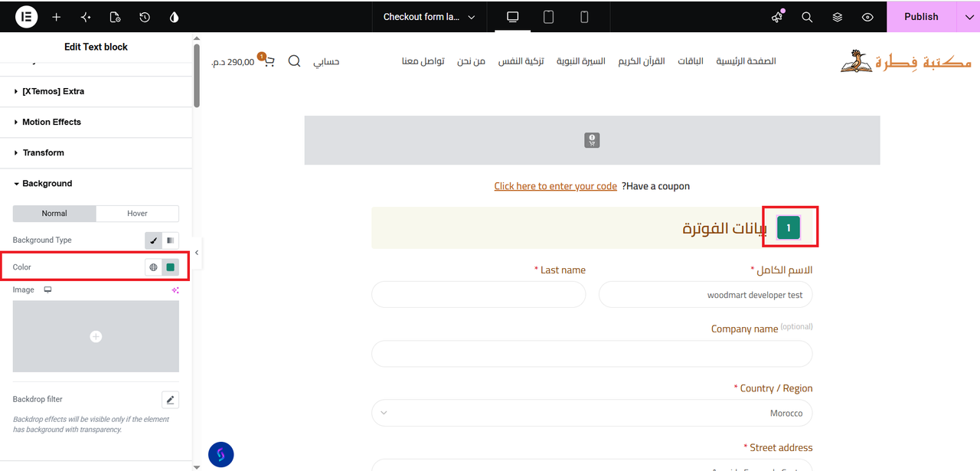Click the Publish button
The height and width of the screenshot is (471, 980).
(x=921, y=17)
